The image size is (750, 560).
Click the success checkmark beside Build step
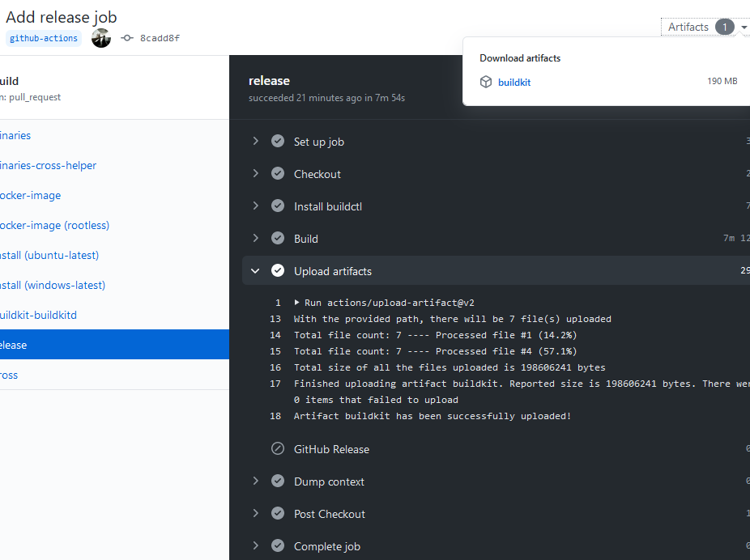(x=278, y=238)
